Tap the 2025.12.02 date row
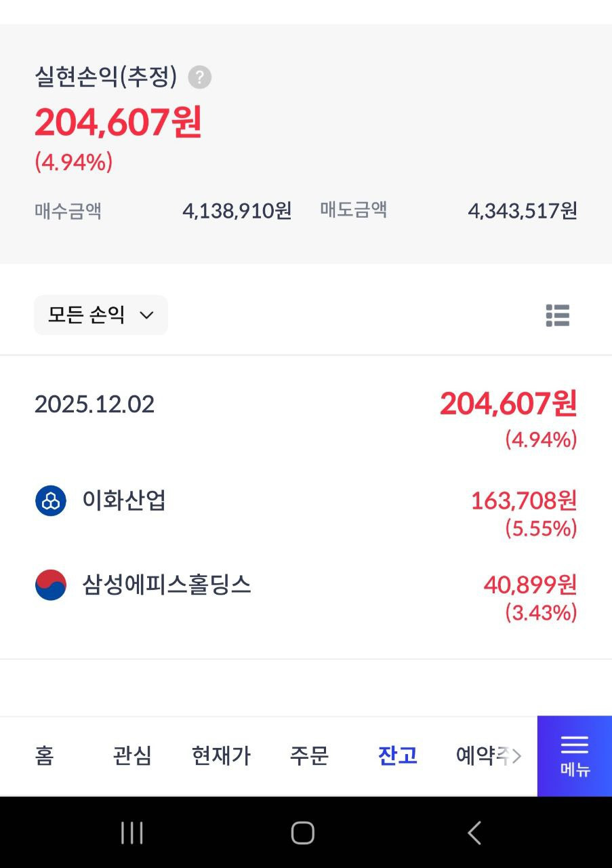The width and height of the screenshot is (612, 868). coord(95,405)
